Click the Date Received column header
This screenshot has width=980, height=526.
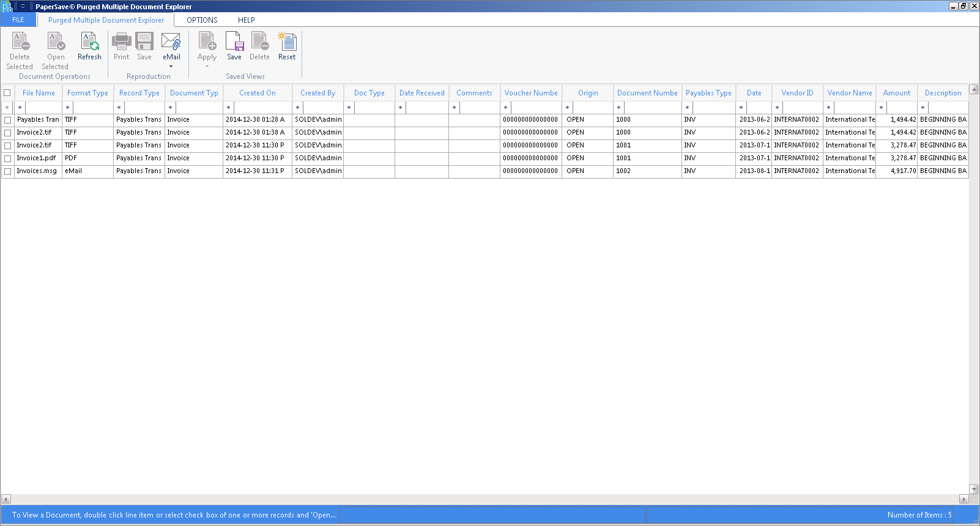[x=421, y=93]
